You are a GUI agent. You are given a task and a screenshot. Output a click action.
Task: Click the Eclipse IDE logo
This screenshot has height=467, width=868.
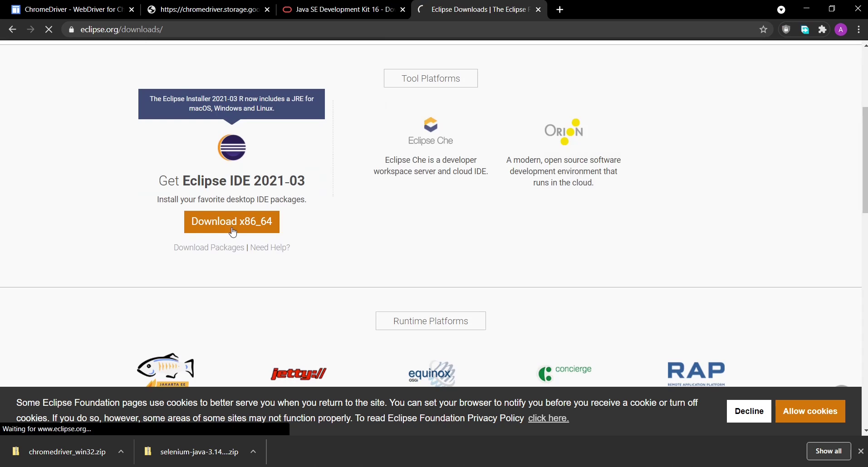(232, 147)
